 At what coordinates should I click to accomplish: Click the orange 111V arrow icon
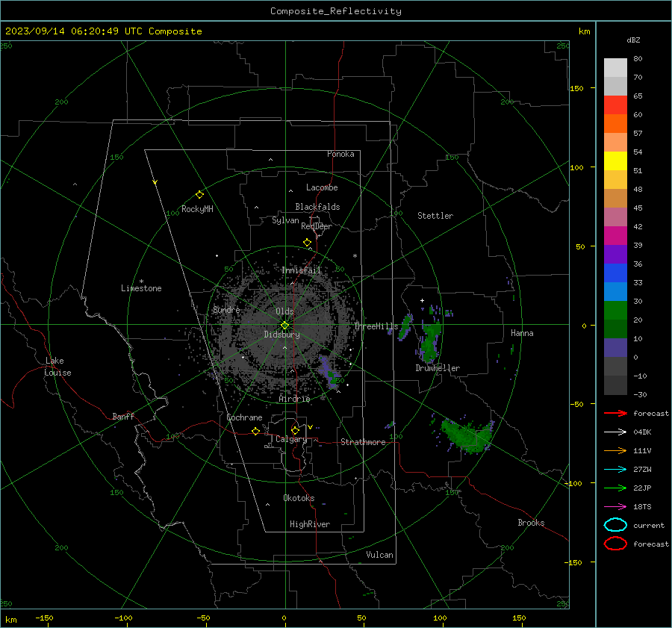pos(615,450)
